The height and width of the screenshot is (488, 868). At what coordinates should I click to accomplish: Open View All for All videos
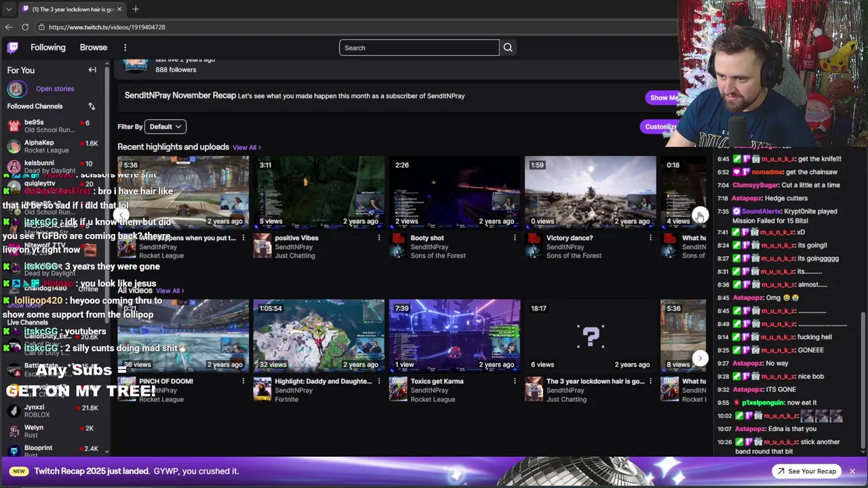[x=170, y=291]
